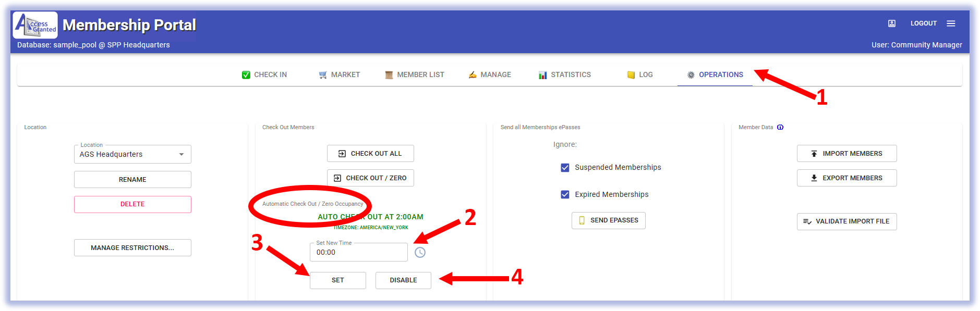Click the Send ePasses button
980x311 pixels.
608,220
